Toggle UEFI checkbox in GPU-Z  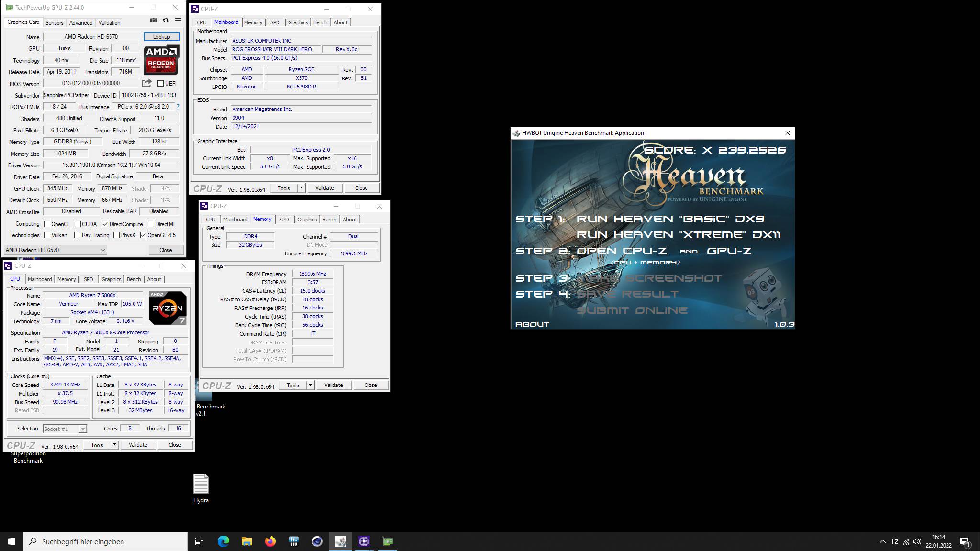click(160, 84)
